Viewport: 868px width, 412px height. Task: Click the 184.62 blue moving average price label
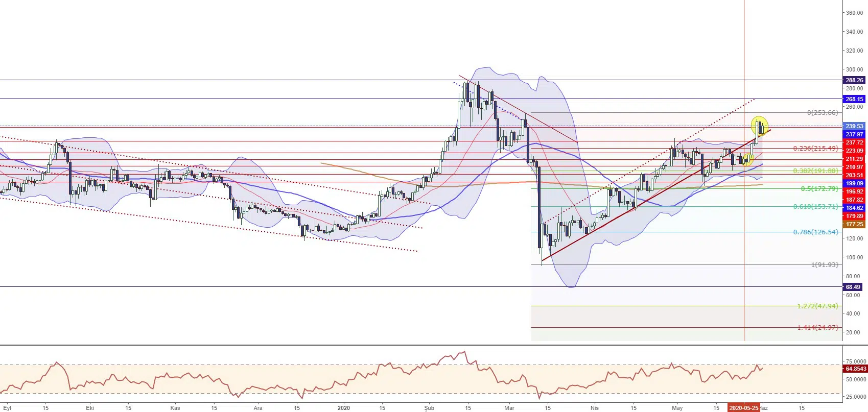pos(854,208)
